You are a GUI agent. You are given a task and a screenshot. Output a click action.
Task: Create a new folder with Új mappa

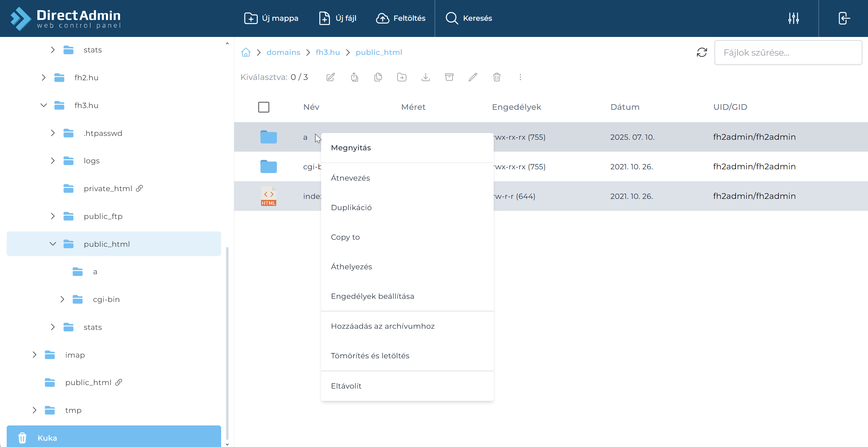271,18
